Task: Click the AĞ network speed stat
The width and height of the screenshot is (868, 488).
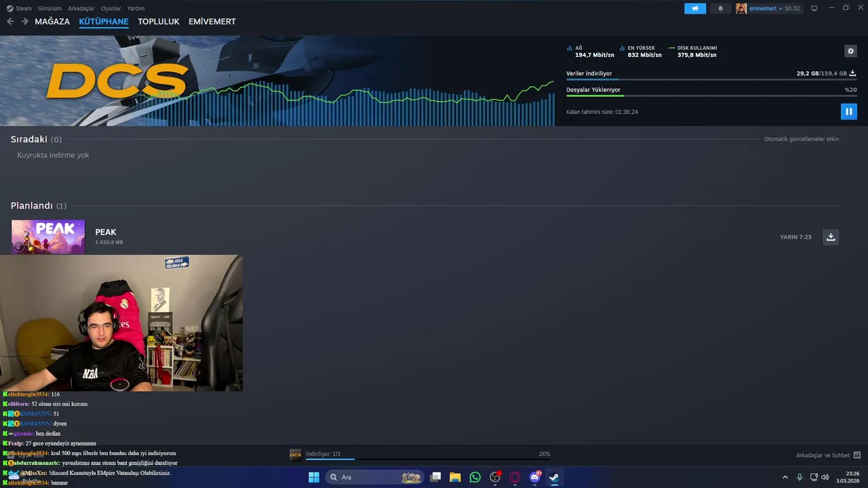Action: coord(591,52)
